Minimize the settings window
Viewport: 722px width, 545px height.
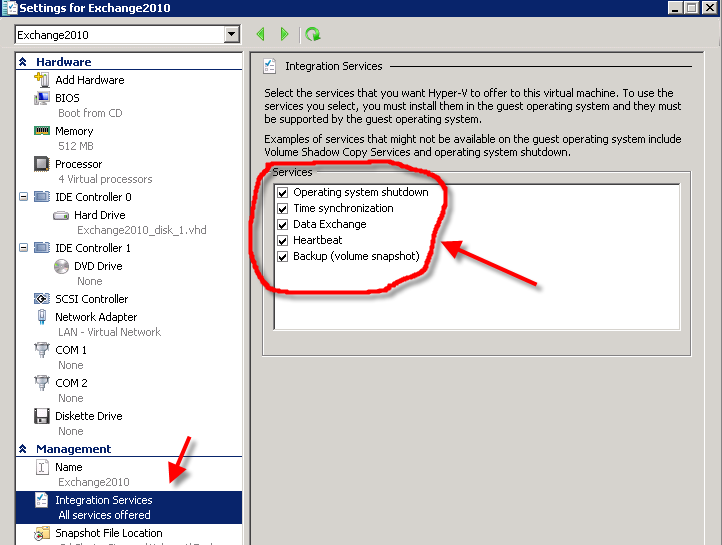pyautogui.click(x=675, y=7)
